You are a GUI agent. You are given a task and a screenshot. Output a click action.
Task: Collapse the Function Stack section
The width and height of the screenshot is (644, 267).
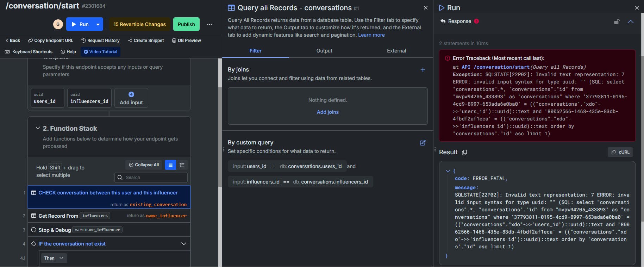click(x=38, y=128)
